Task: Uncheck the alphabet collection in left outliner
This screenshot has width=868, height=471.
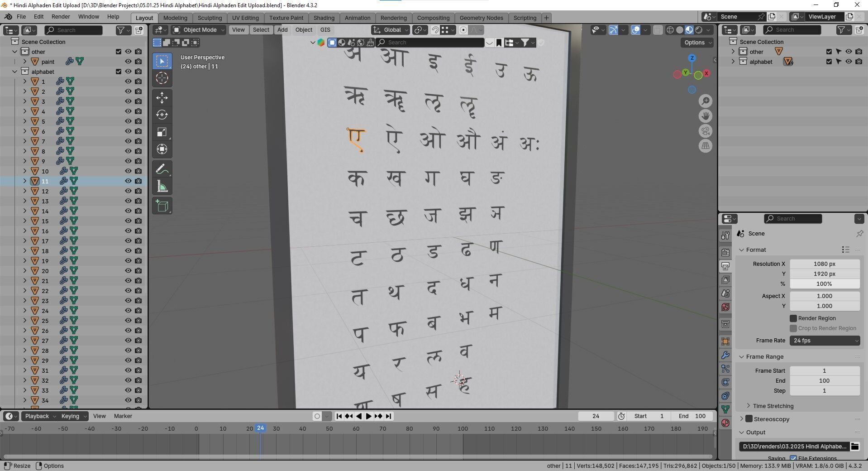Action: pyautogui.click(x=119, y=72)
